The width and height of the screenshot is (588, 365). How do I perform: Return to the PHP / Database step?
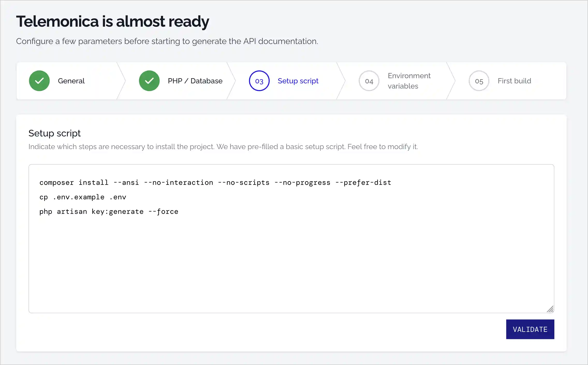195,81
